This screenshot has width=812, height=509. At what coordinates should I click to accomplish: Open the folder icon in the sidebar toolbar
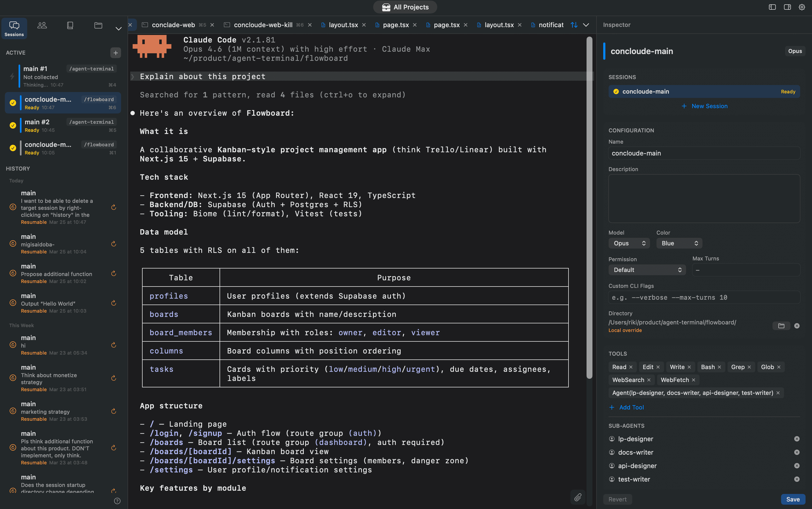(98, 25)
